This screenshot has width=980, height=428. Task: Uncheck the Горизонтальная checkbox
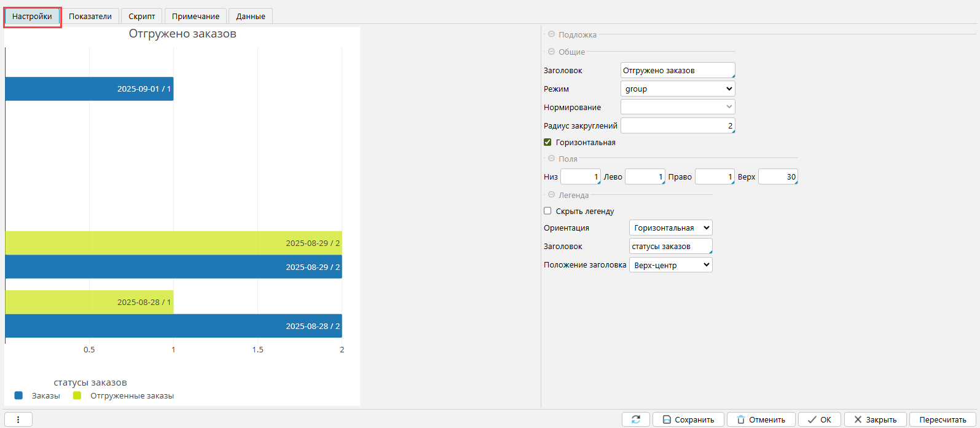(x=547, y=142)
